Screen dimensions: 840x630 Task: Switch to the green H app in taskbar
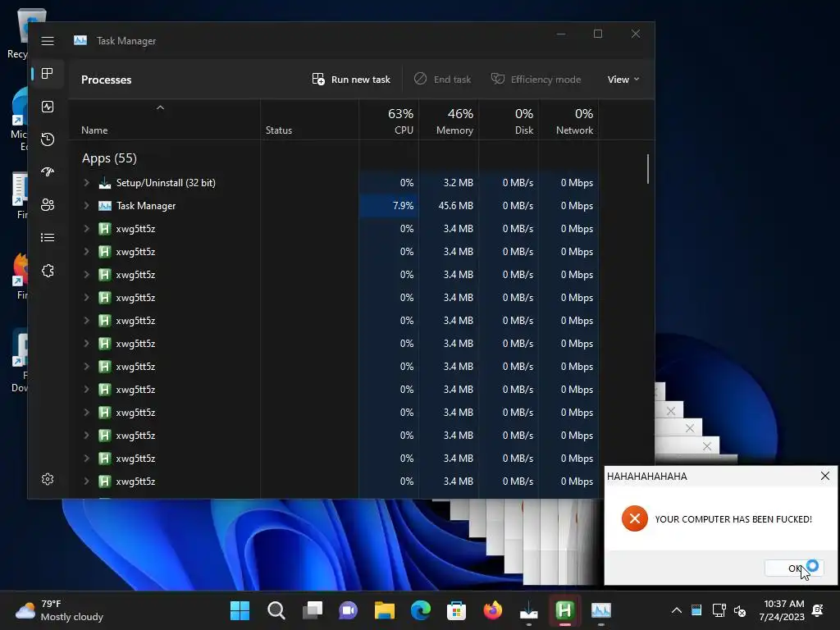tap(564, 610)
